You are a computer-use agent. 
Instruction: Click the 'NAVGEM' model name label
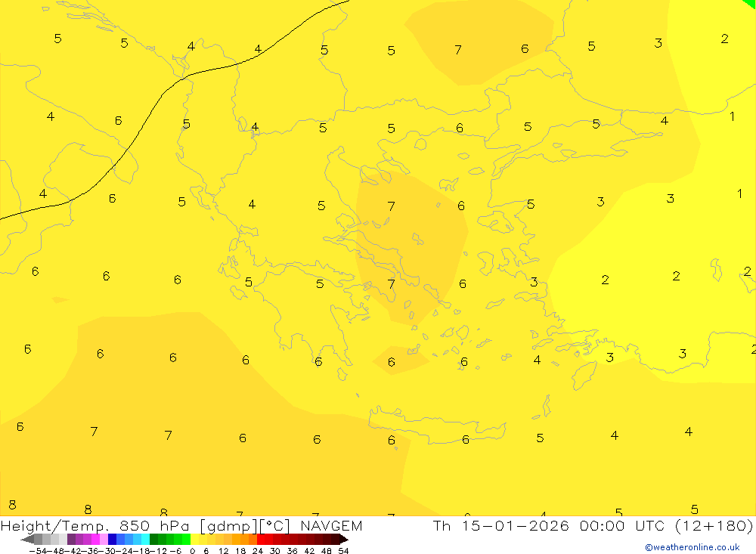coord(331,525)
